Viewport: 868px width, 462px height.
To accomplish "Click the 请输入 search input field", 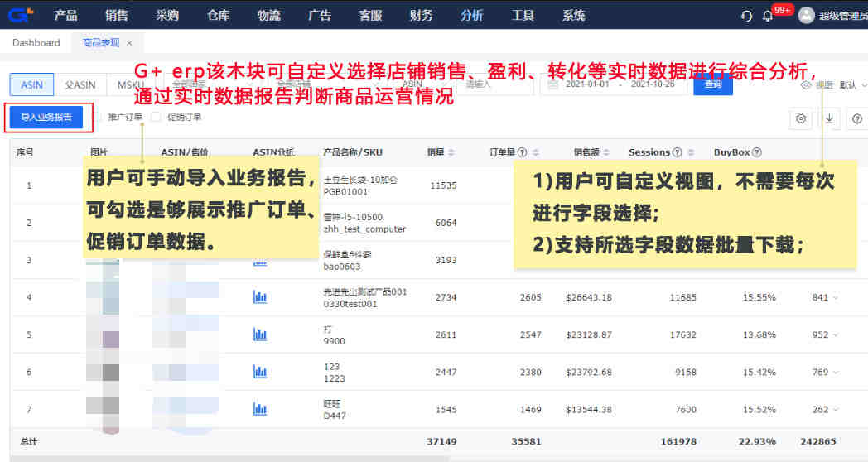I will 495,84.
